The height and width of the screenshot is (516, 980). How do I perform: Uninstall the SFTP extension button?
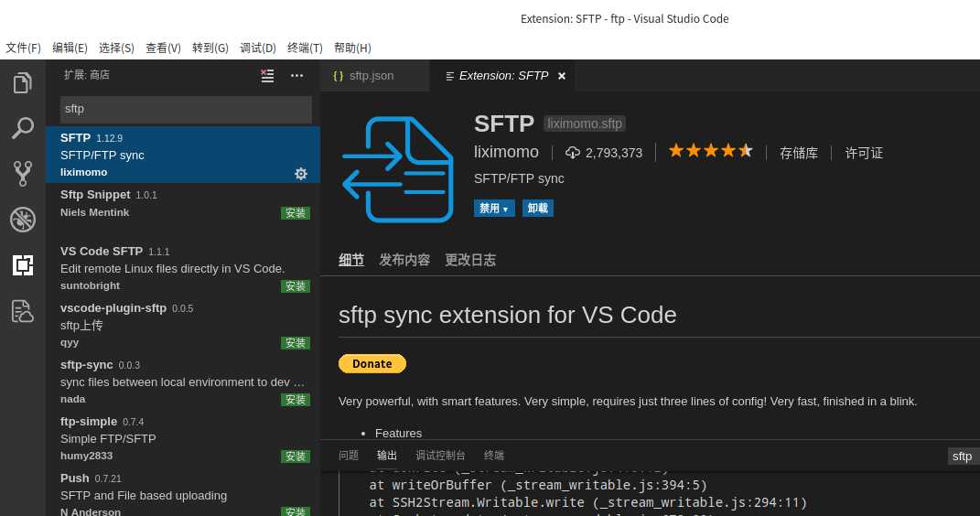[537, 208]
